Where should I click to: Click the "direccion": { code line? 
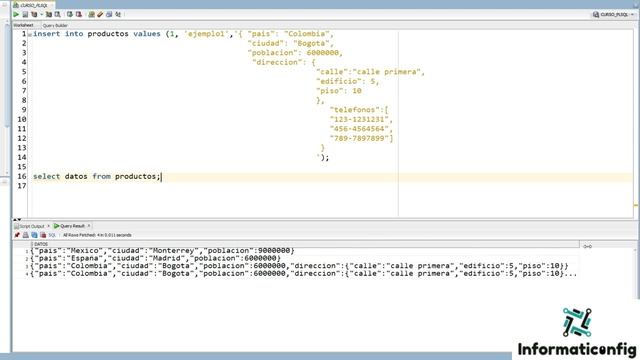(x=284, y=62)
